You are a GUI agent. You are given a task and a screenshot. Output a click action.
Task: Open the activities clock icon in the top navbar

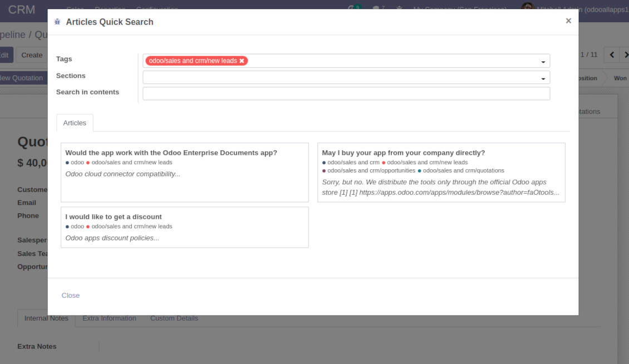354,7
